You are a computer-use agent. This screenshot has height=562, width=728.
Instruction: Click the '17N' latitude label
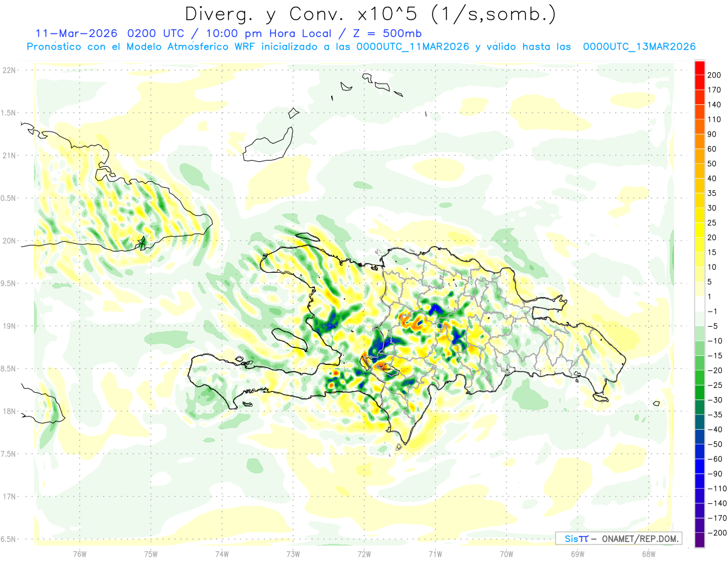click(x=9, y=497)
